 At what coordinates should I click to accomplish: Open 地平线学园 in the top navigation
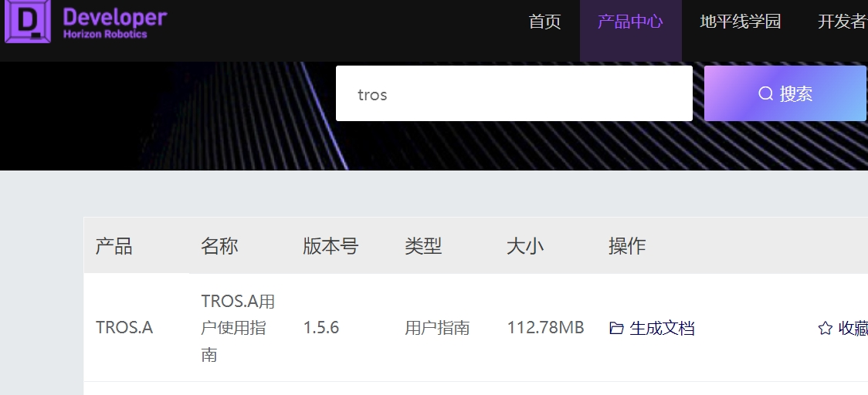740,22
